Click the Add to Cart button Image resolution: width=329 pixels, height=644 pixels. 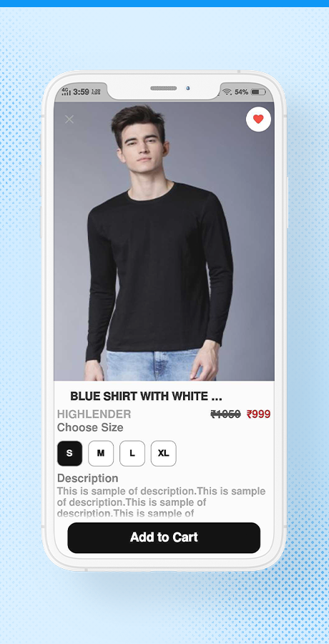164,537
